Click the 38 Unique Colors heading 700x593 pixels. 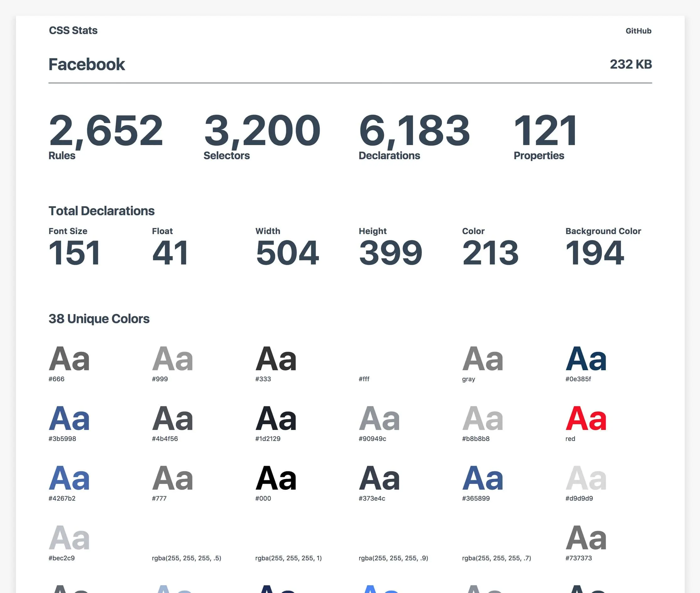[99, 319]
